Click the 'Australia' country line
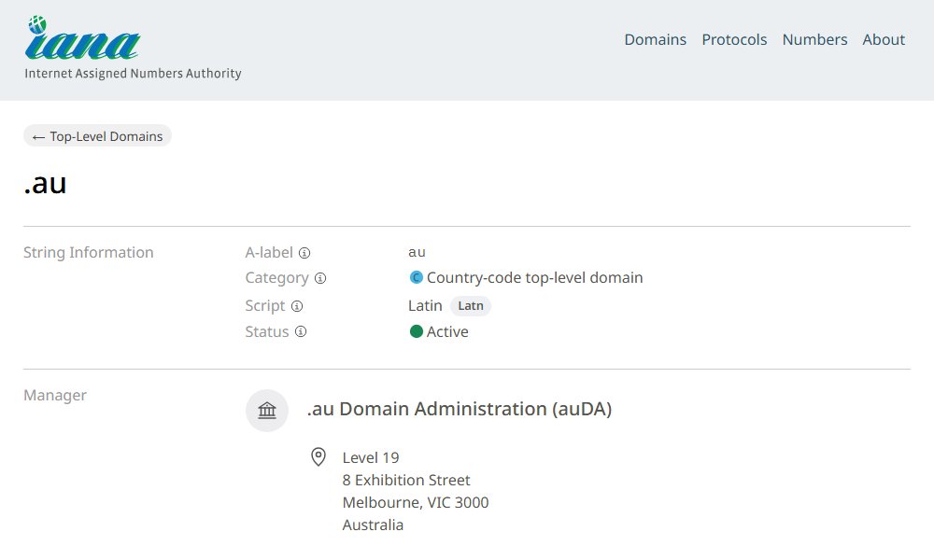The image size is (934, 560). point(373,525)
